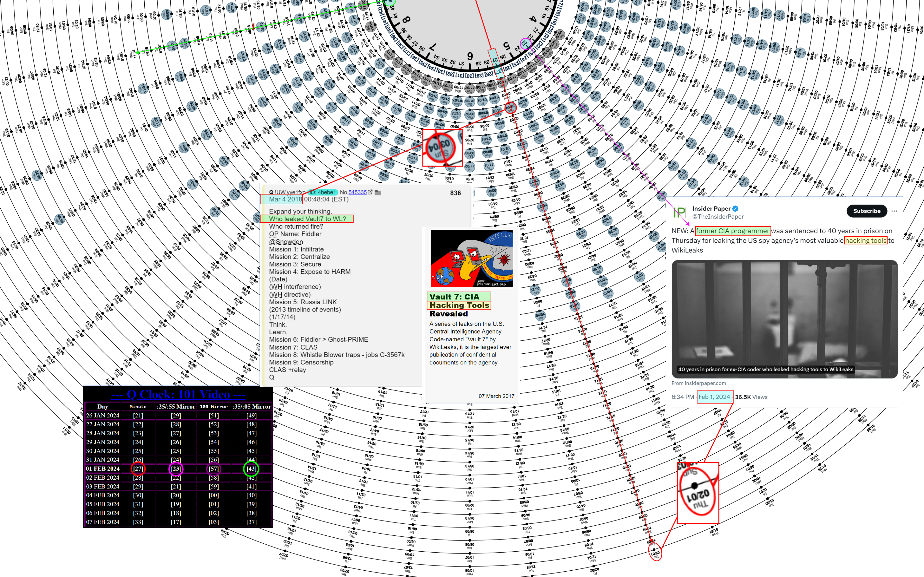Click the highlighted hacking tools phrase in tweet

coord(866,240)
